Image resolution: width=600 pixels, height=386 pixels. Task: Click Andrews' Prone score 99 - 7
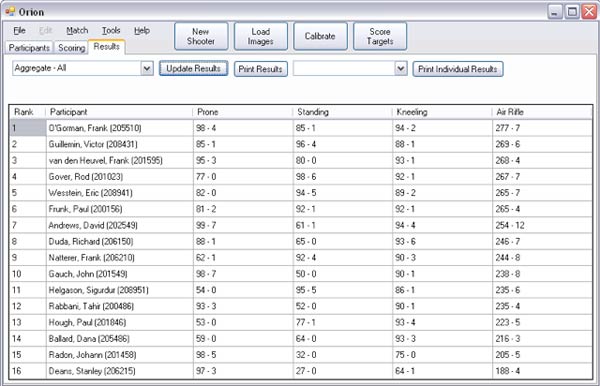(243, 225)
